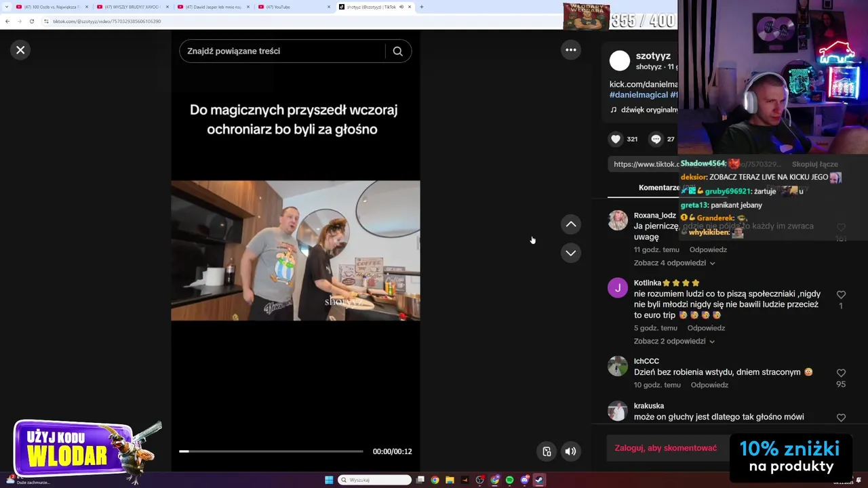
Task: View site information icon in address bar
Action: click(x=46, y=21)
